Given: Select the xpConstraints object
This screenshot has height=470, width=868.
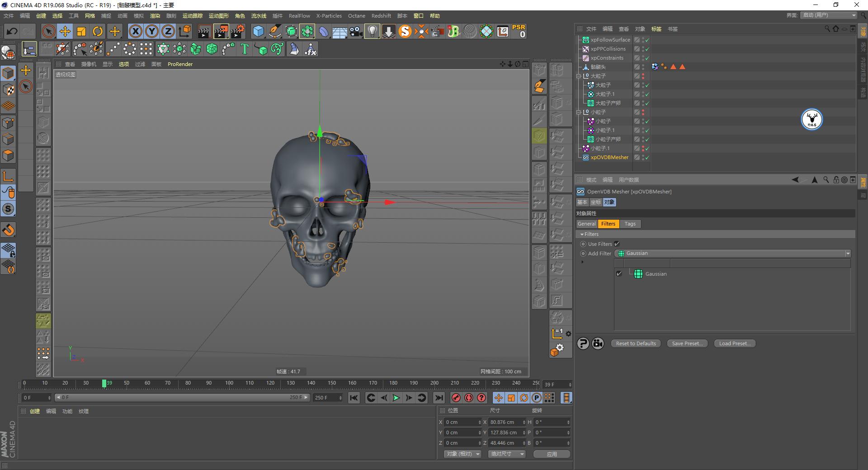Looking at the screenshot, I should click(607, 57).
